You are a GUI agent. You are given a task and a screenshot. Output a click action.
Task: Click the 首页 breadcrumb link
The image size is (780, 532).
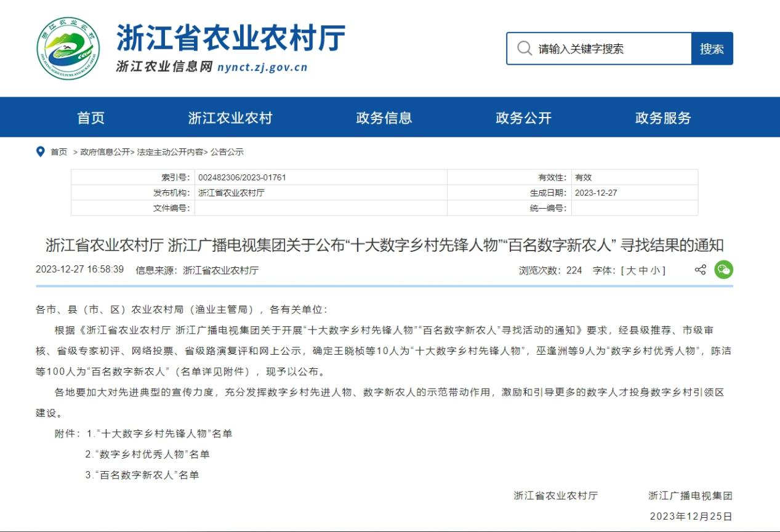pos(59,152)
